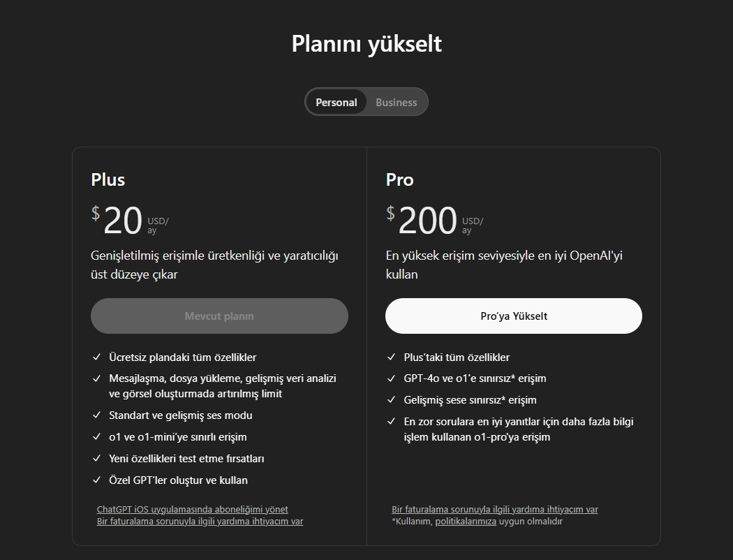Select the Plus plan heading
The height and width of the screenshot is (560, 733).
coord(108,179)
